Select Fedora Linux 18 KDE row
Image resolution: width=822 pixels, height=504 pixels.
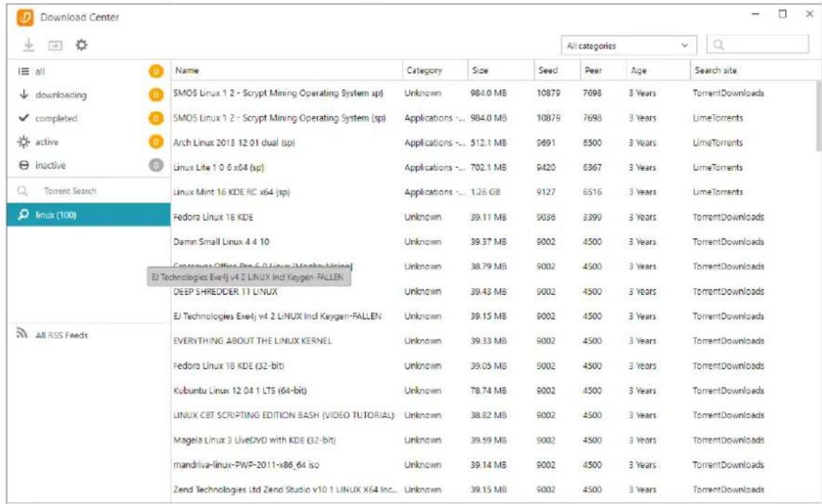tap(493, 217)
